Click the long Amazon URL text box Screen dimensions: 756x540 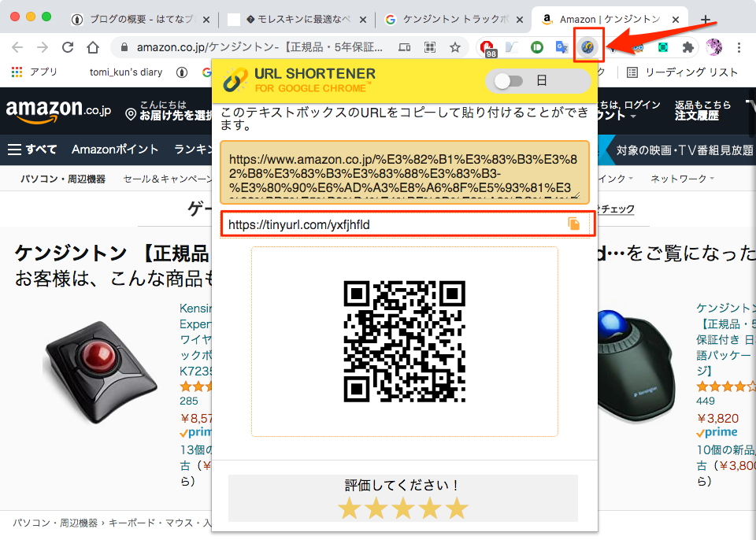click(405, 172)
